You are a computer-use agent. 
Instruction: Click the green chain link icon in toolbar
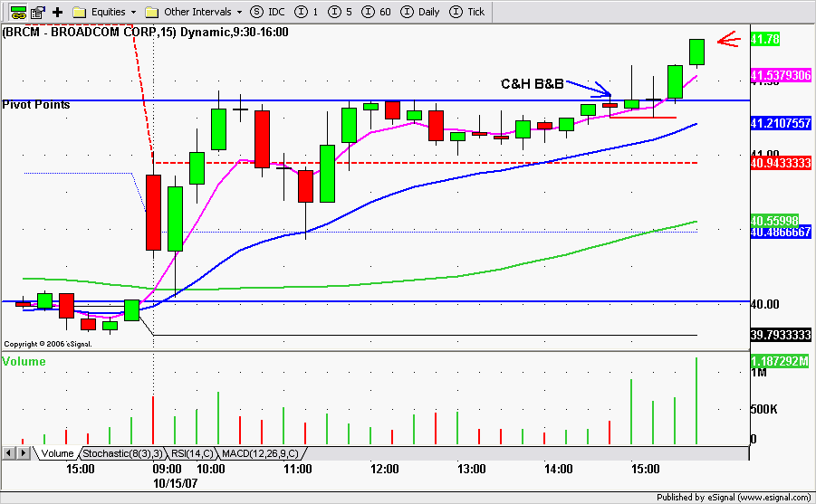tap(18, 12)
